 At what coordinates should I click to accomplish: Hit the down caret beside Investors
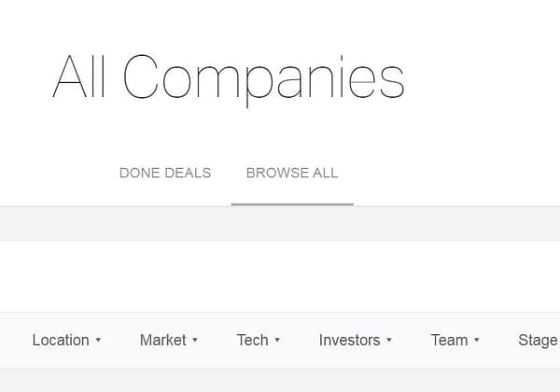point(389,341)
